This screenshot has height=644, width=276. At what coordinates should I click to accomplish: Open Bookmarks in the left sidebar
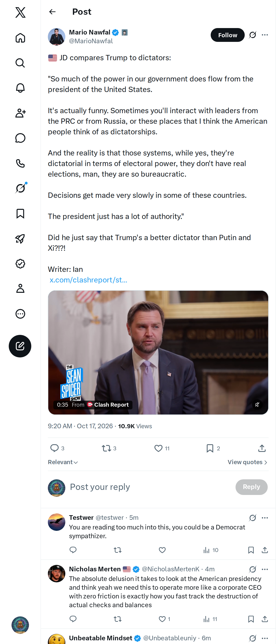[20, 213]
